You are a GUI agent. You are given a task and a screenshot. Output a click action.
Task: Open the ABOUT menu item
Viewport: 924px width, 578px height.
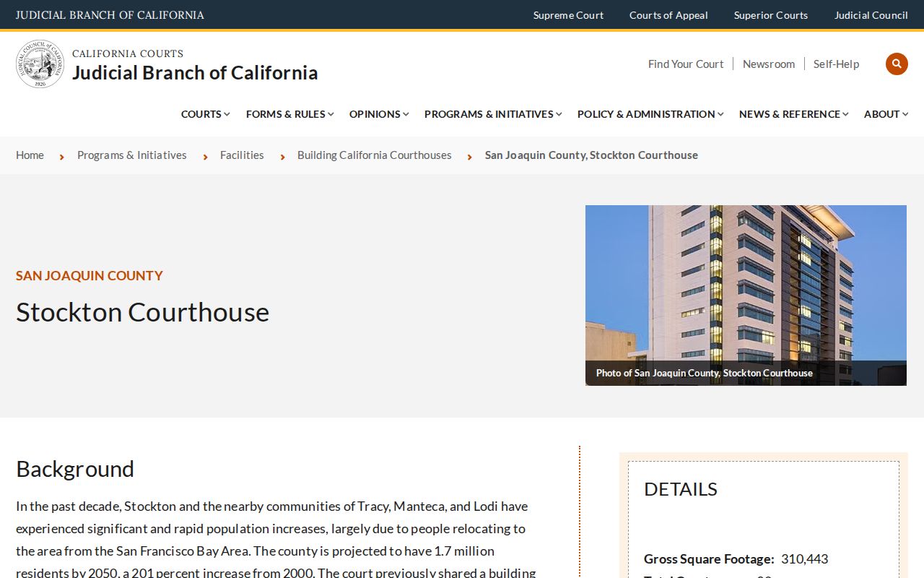882,114
